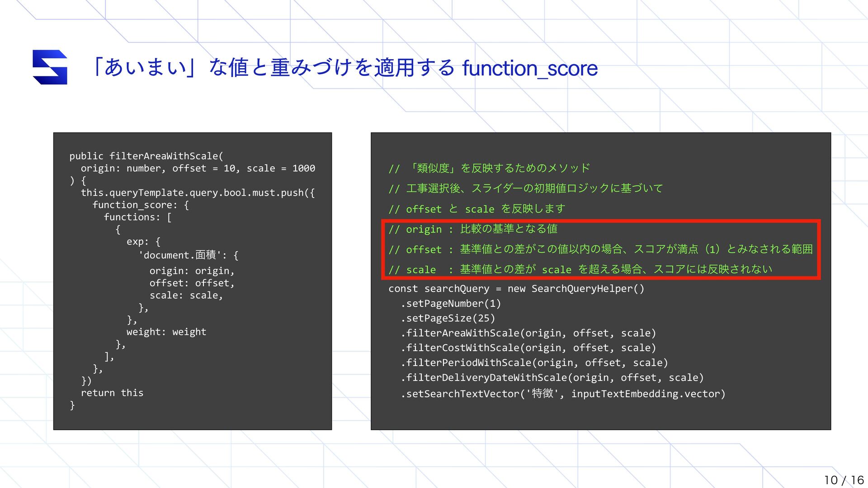Click the .setPageNumber(1) line
Viewport: 868px width, 488px height.
450,304
